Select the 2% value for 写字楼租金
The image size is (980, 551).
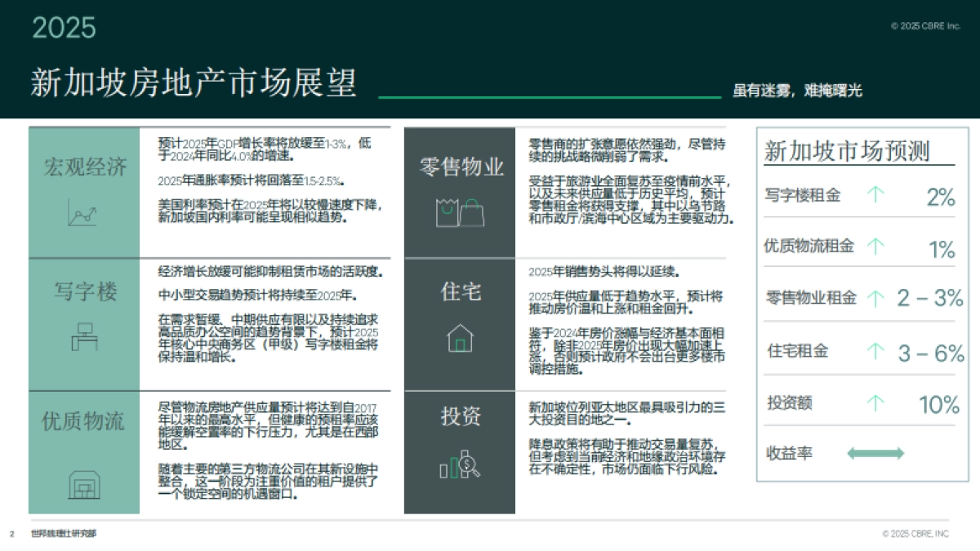click(x=939, y=195)
